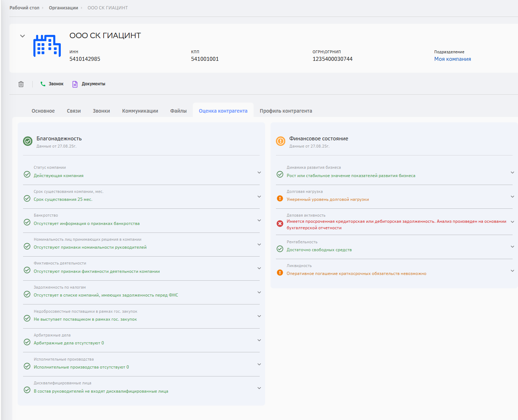Click the trash delete icon

point(21,84)
